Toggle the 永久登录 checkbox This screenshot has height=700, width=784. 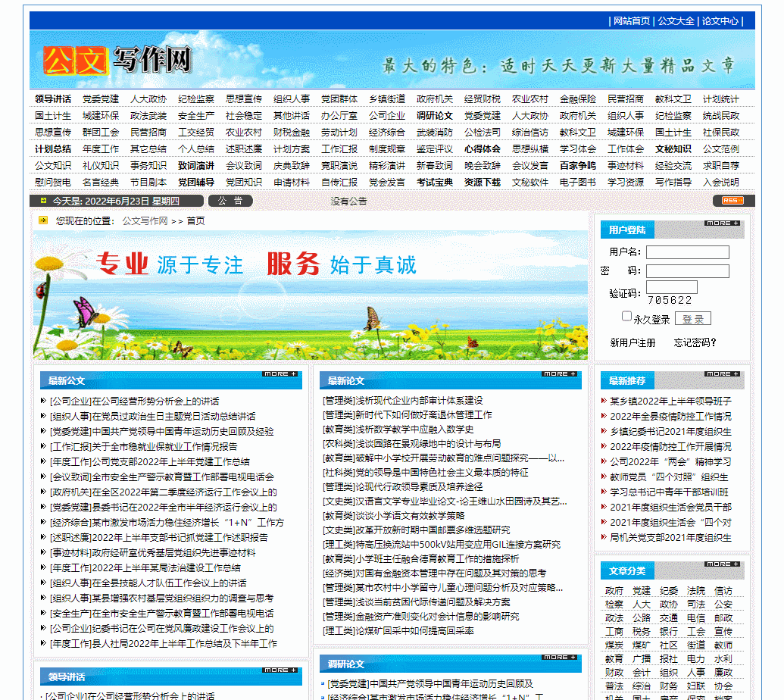(x=626, y=316)
